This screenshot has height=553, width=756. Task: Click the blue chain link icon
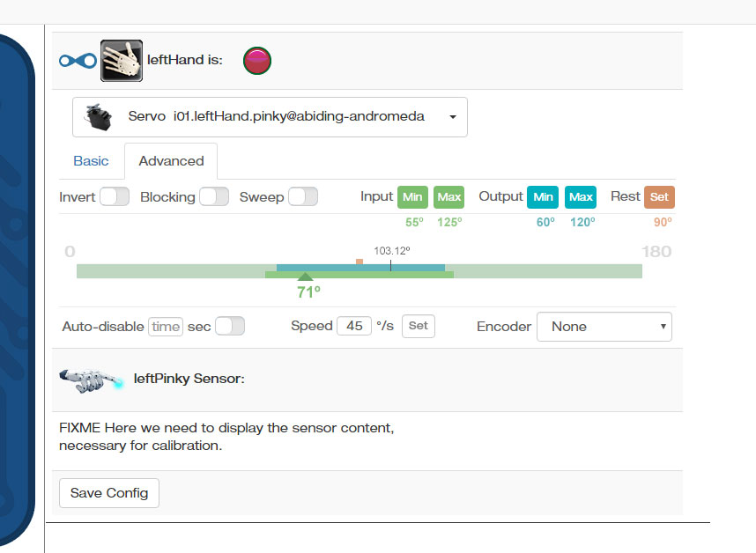[78, 61]
